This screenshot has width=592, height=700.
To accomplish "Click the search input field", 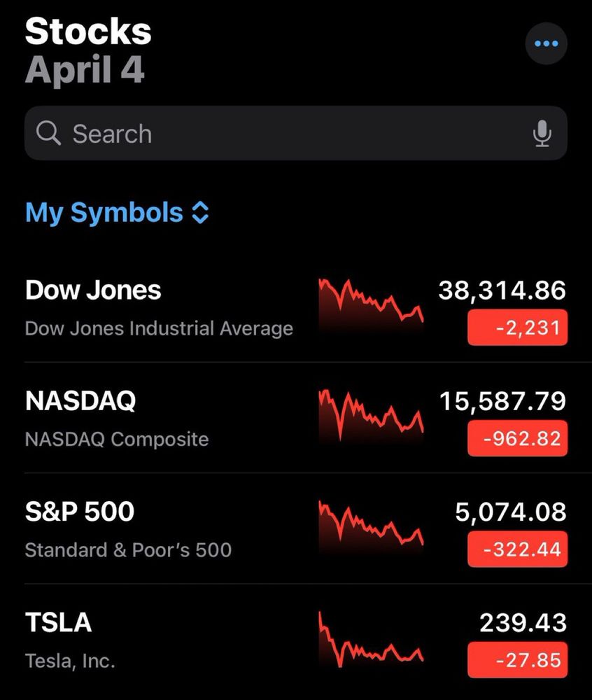I will (x=294, y=133).
